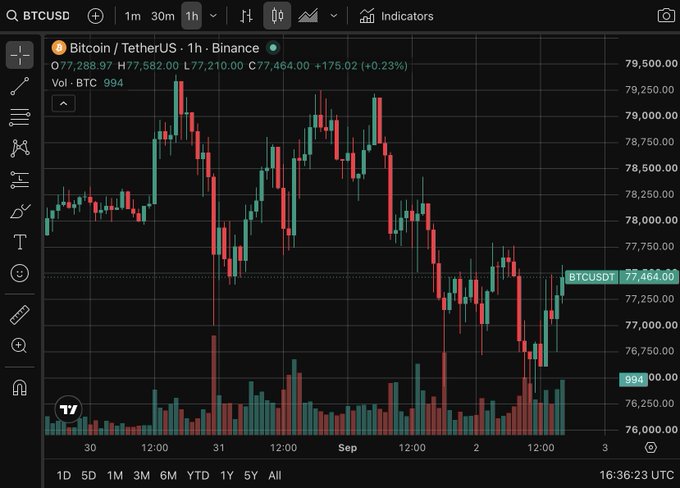Activate the zoom in tool
The width and height of the screenshot is (680, 488).
point(20,346)
